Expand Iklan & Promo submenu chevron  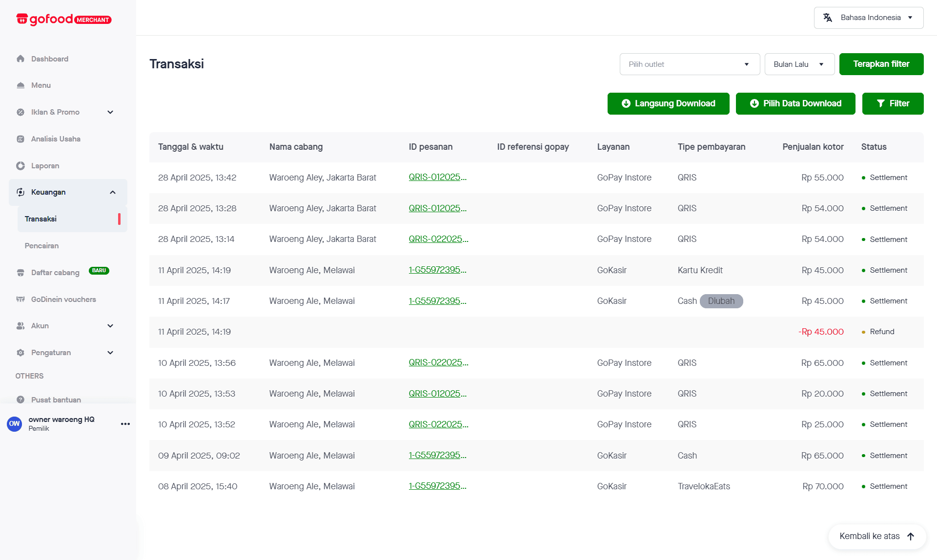(x=110, y=112)
